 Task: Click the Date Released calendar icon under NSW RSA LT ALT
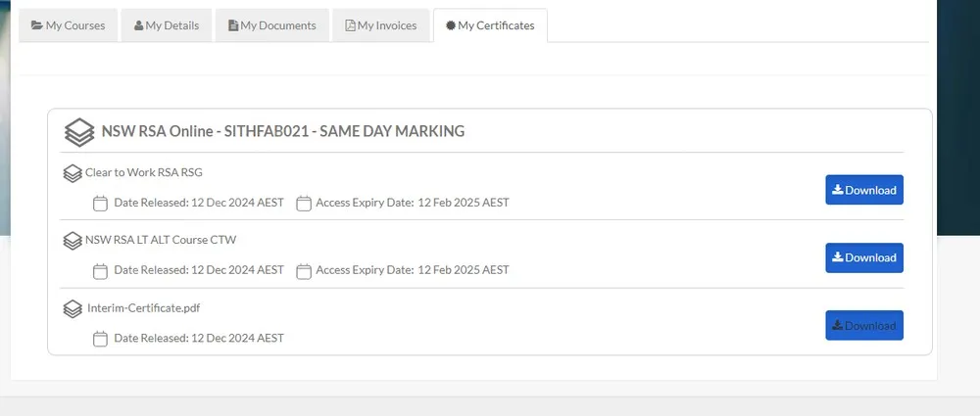[100, 270]
